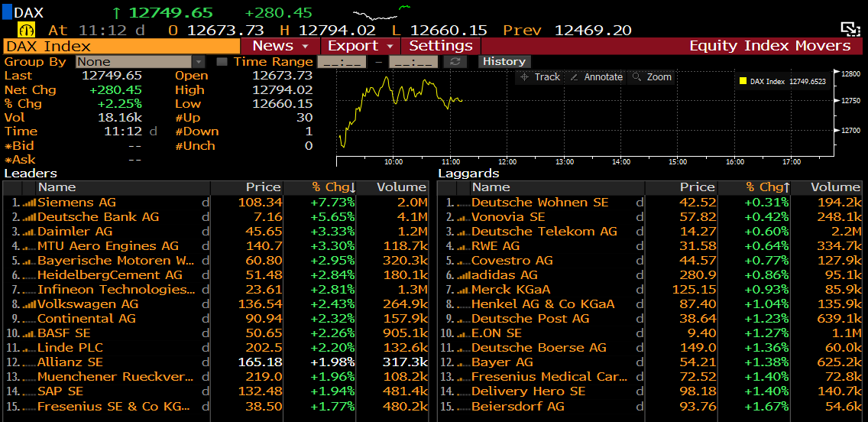868x422 pixels.
Task: Select Fresenius Medical Car... in Laggards
Action: tap(550, 377)
